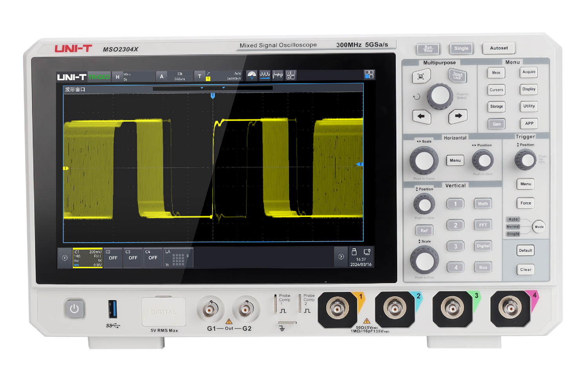
Task: Click the Math button
Action: 483,203
